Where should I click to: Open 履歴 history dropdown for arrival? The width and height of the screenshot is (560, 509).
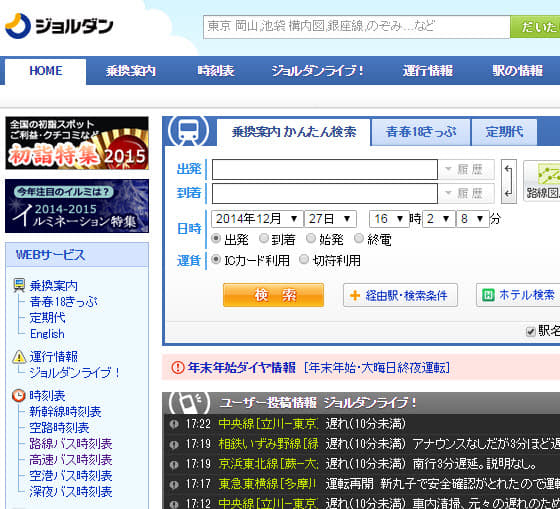point(466,193)
